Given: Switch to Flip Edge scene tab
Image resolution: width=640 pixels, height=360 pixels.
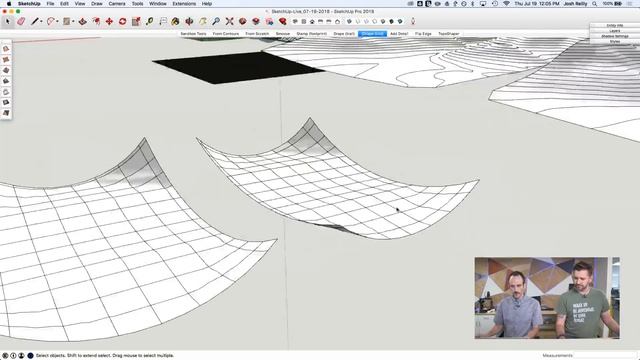Looking at the screenshot, I should click(x=423, y=33).
